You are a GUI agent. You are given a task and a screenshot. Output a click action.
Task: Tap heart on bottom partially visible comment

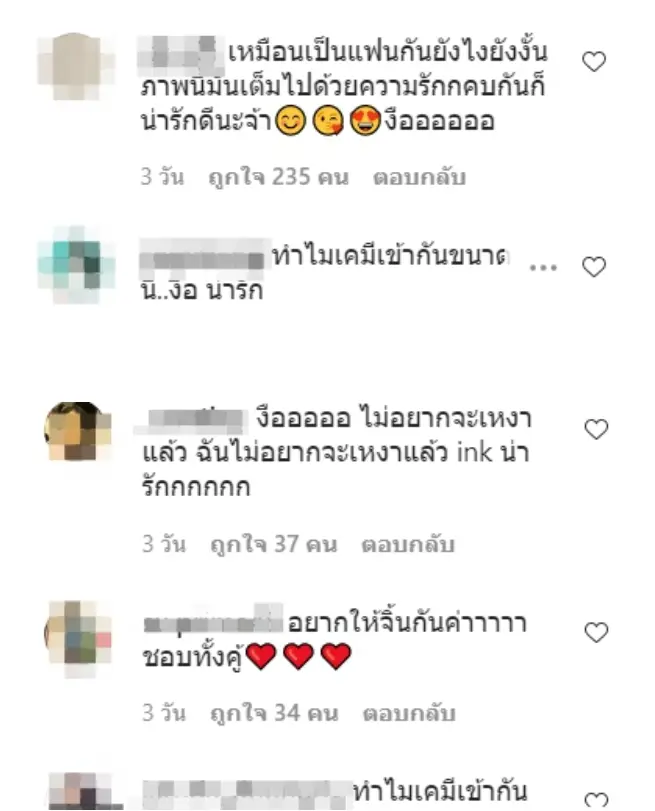[x=596, y=801]
